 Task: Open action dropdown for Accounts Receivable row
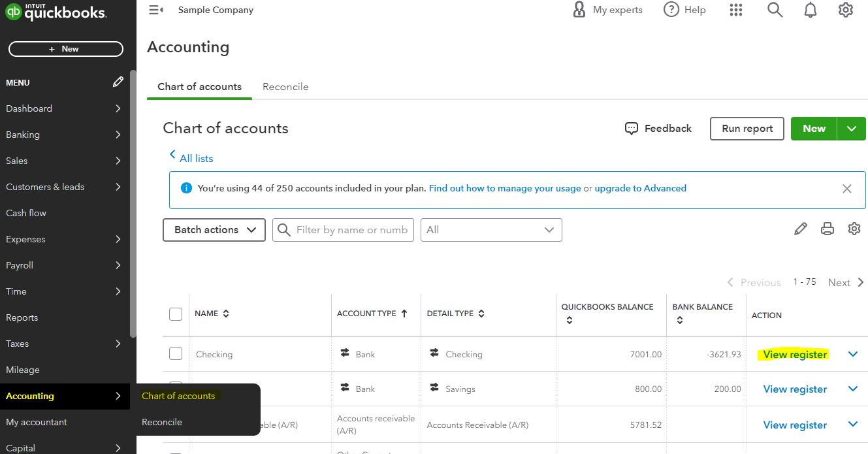(852, 424)
